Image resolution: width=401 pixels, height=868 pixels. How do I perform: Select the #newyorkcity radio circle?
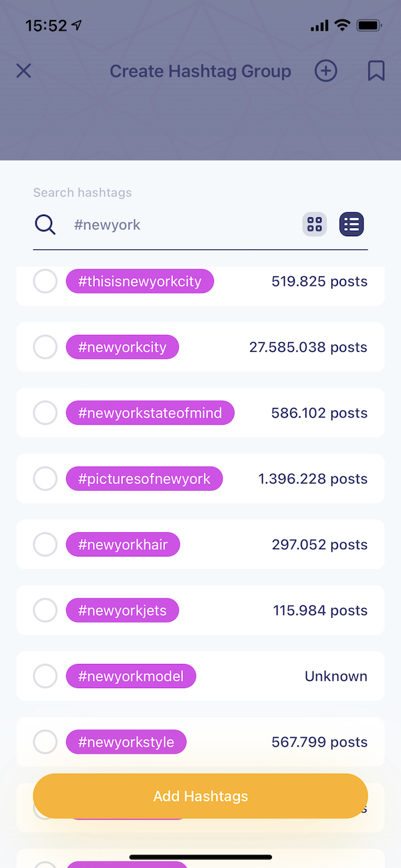[45, 347]
